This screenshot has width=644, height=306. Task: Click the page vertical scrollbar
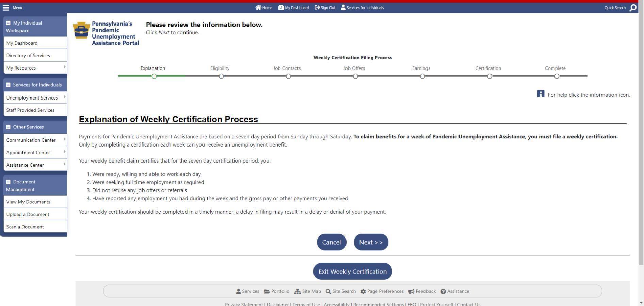click(x=641, y=136)
